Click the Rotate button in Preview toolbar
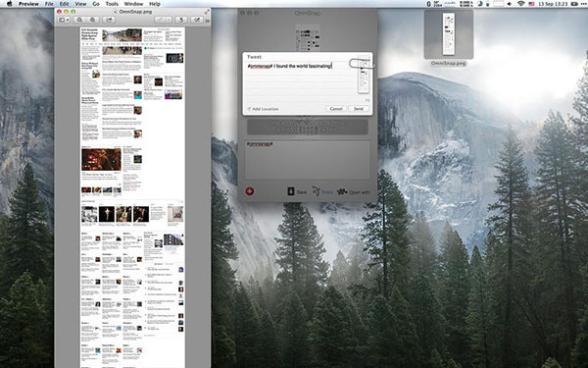The height and width of the screenshot is (368, 588). (x=181, y=20)
